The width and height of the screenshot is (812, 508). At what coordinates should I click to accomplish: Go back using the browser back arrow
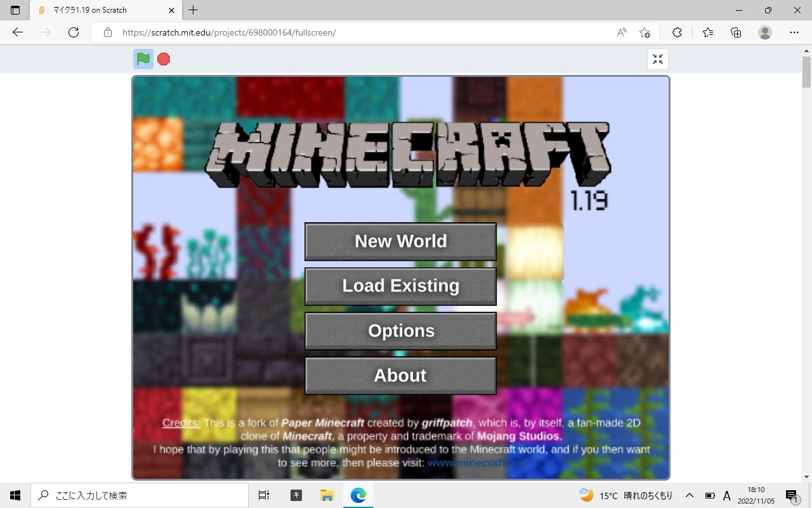pos(18,32)
